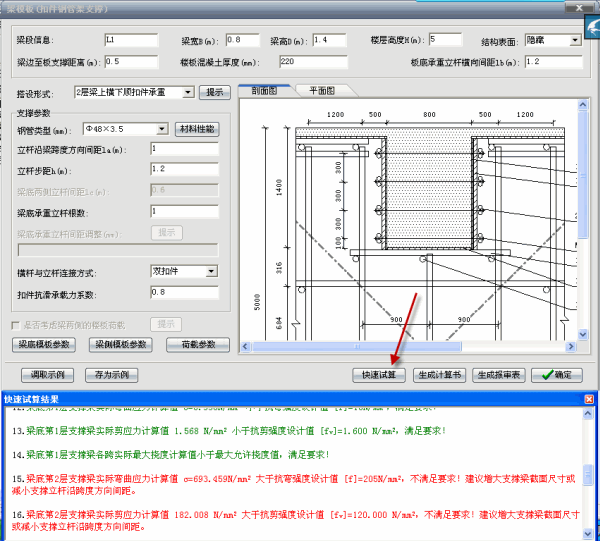Click red result line 16 about 182.008 剪应力
The height and width of the screenshot is (541, 600).
(x=296, y=521)
